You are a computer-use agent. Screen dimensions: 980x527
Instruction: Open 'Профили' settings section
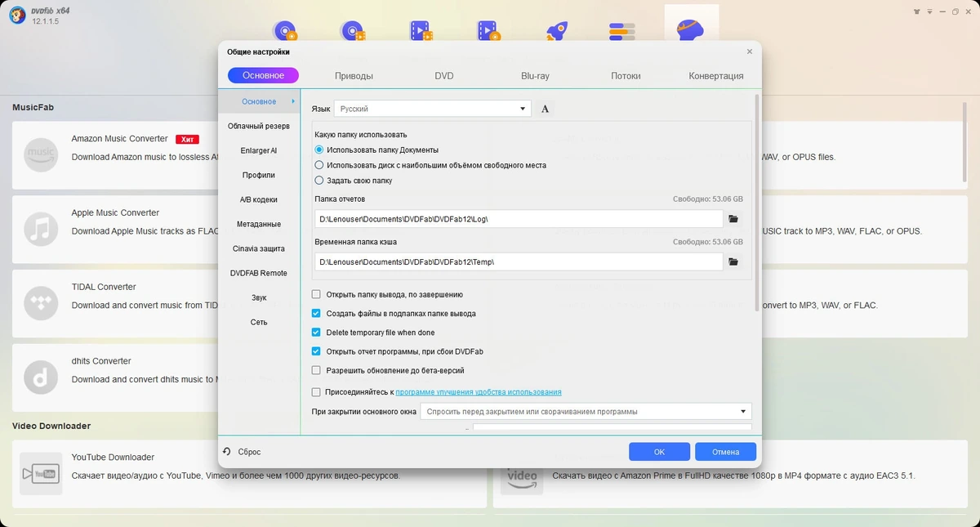[x=259, y=175]
